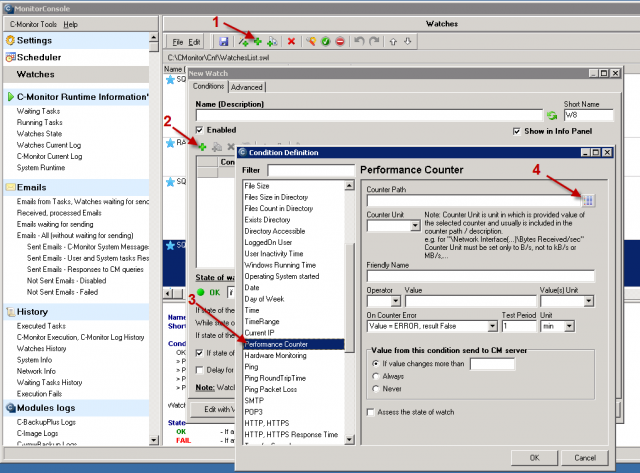Viewport: 640px width, 473px height.
Task: Open the C-Monitor Tools menu
Action: (33, 24)
